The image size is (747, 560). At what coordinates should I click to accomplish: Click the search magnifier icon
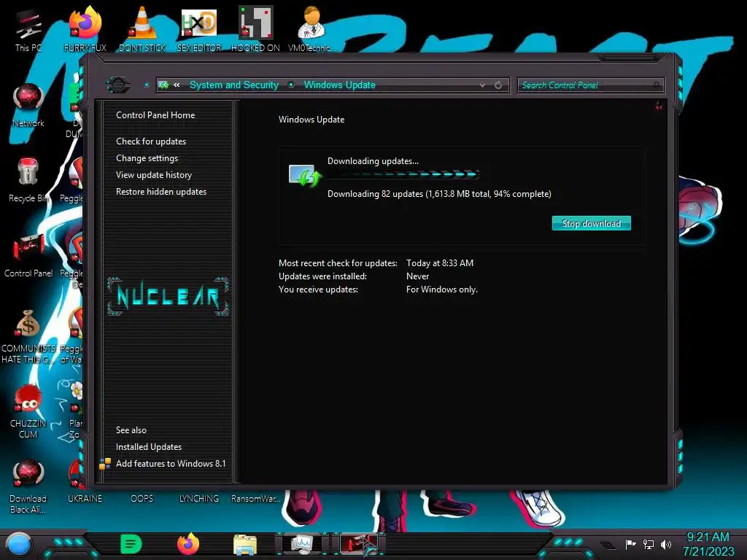click(x=657, y=85)
